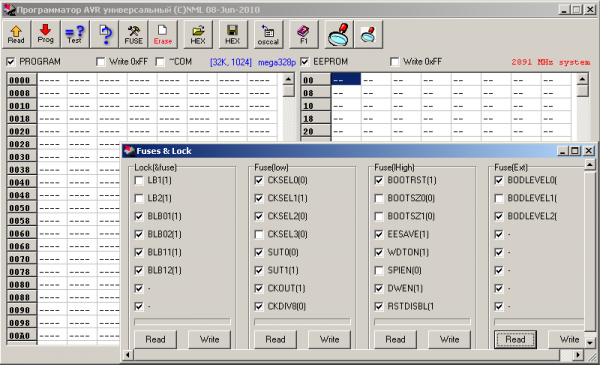The width and height of the screenshot is (600, 365).
Task: Click Fuses & Lock vertical scrollbar up arrow
Action: [x=590, y=165]
